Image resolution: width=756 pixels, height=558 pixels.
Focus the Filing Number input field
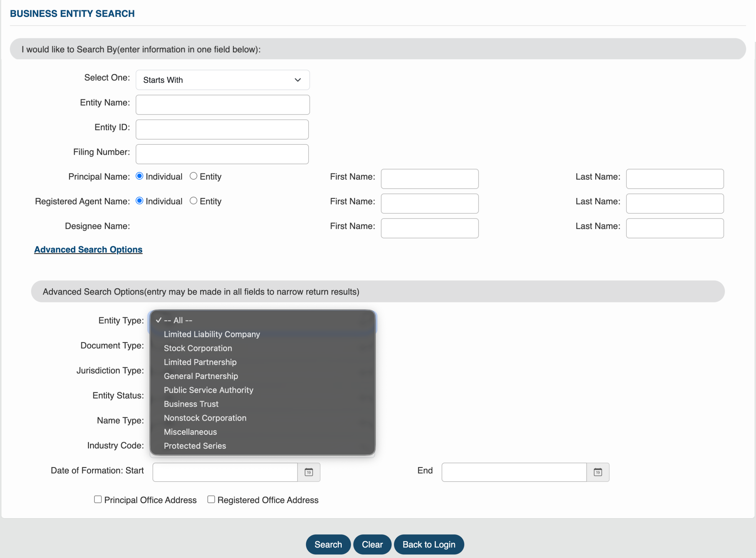pos(222,154)
